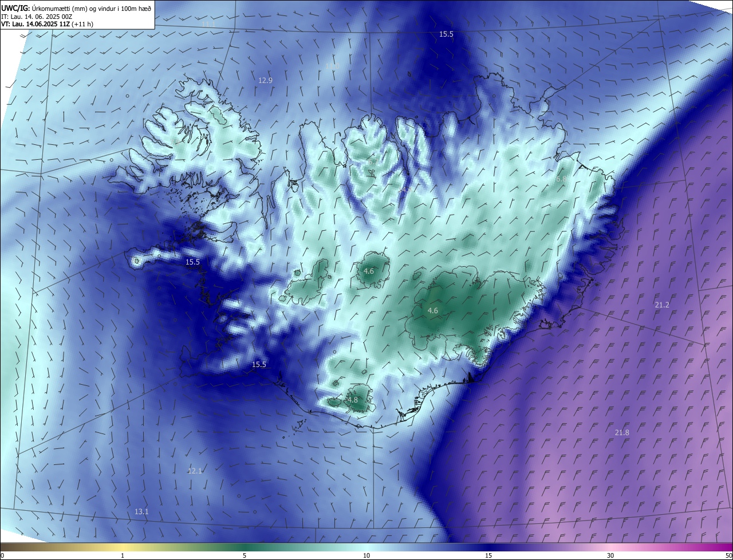
Task: Click the 50 tick on the colour scale
Action: coord(728,555)
